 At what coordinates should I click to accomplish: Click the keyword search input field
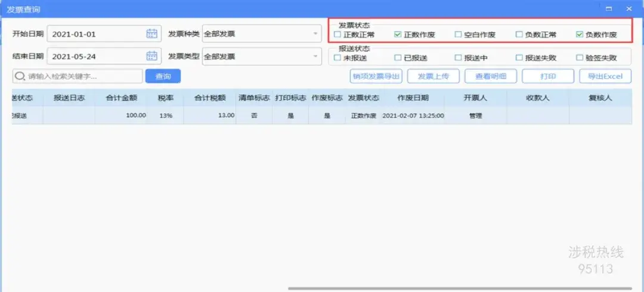[78, 76]
